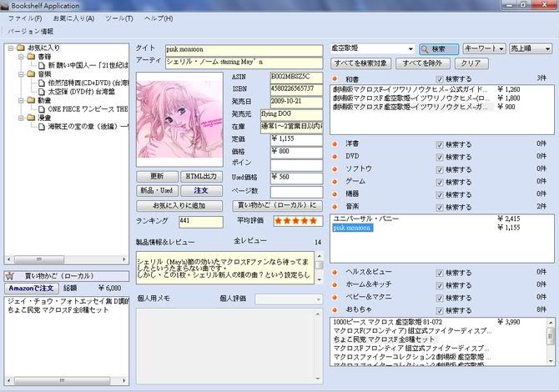
Task: Click すべてを除外 button
Action: click(422, 63)
